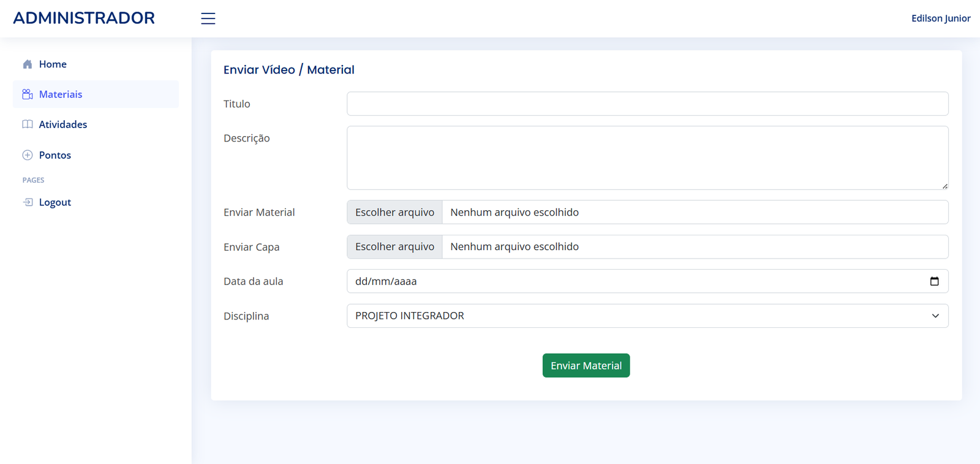Click the green Enviar Material button
980x464 pixels.
pos(586,365)
